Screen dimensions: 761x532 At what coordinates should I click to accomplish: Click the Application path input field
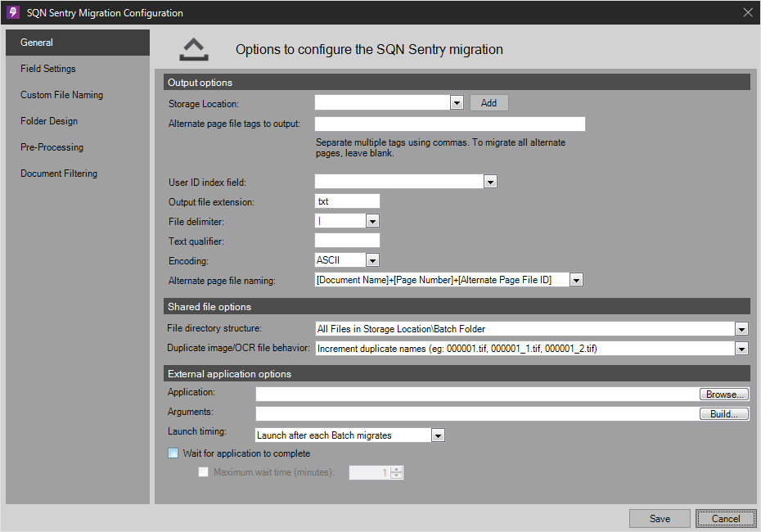tap(477, 394)
